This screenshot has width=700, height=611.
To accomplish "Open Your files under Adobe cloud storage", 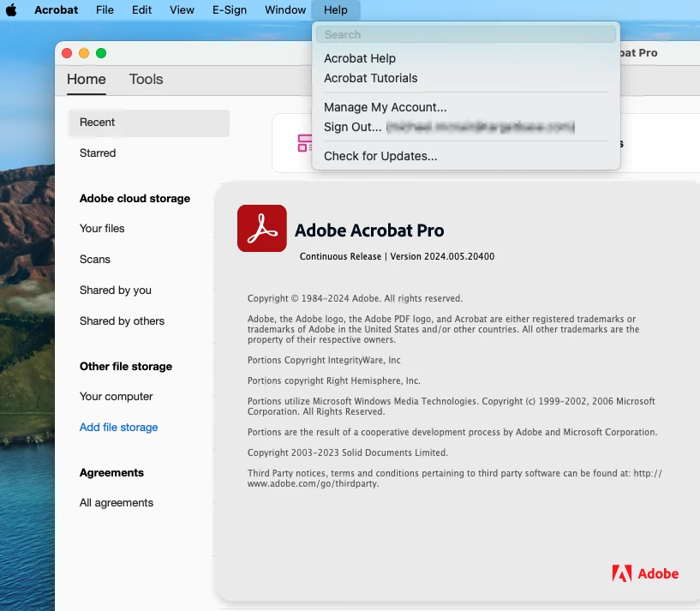I will [x=102, y=229].
